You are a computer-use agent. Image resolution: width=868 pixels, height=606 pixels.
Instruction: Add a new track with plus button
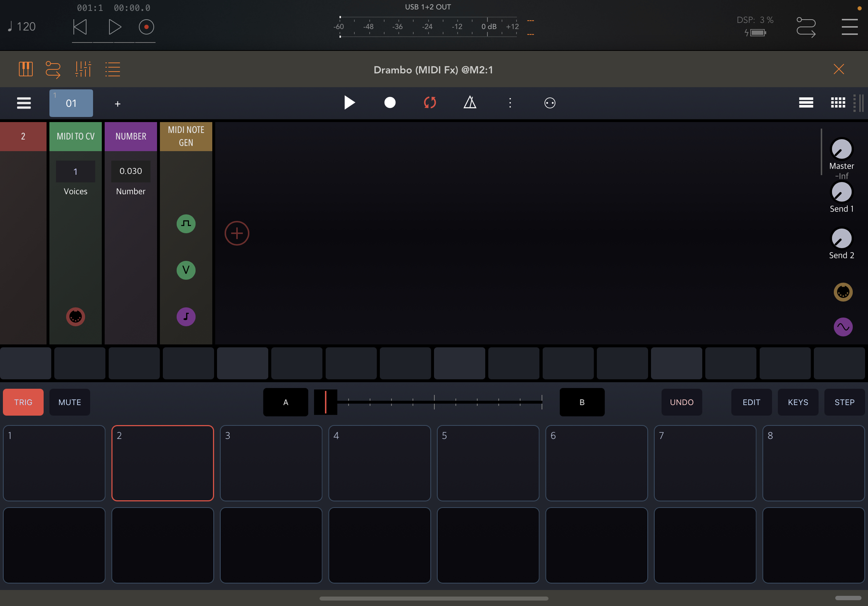(x=117, y=104)
